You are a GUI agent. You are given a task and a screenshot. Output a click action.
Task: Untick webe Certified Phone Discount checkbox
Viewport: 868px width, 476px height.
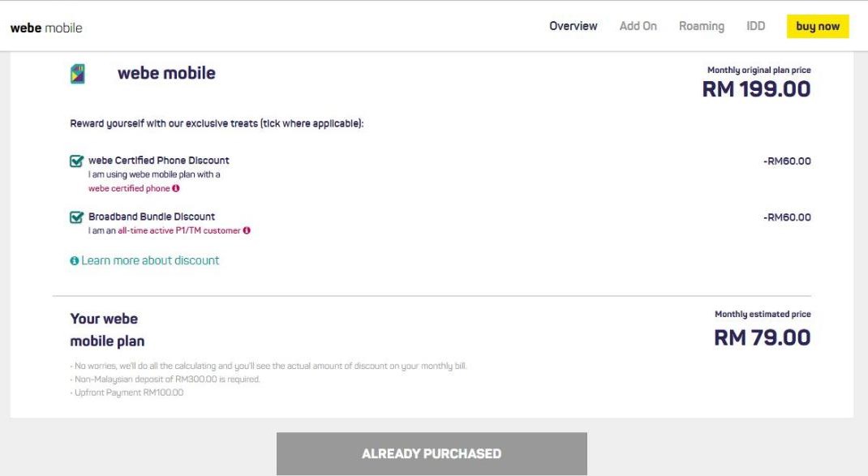click(76, 161)
